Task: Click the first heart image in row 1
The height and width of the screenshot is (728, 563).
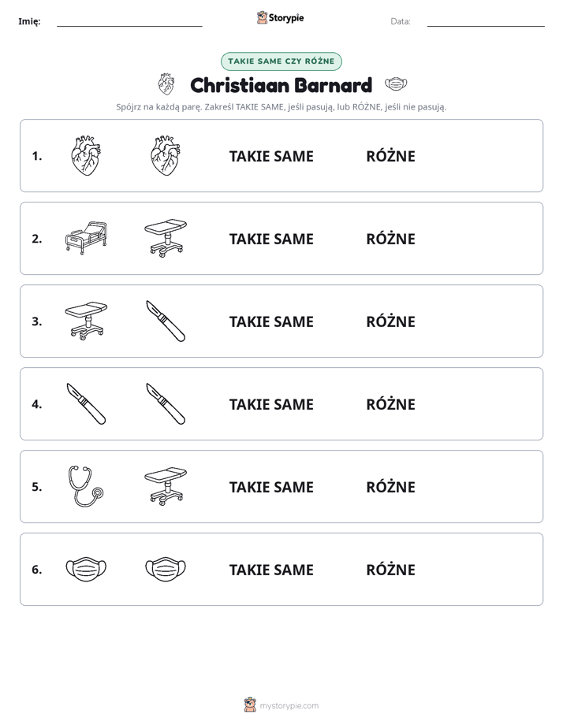Action: [x=86, y=155]
